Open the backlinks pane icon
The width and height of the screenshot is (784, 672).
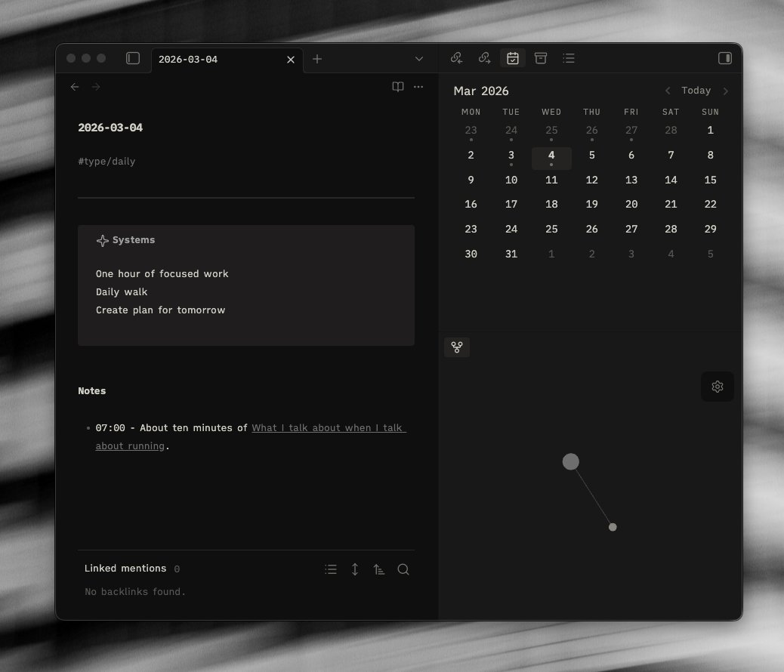tap(456, 58)
